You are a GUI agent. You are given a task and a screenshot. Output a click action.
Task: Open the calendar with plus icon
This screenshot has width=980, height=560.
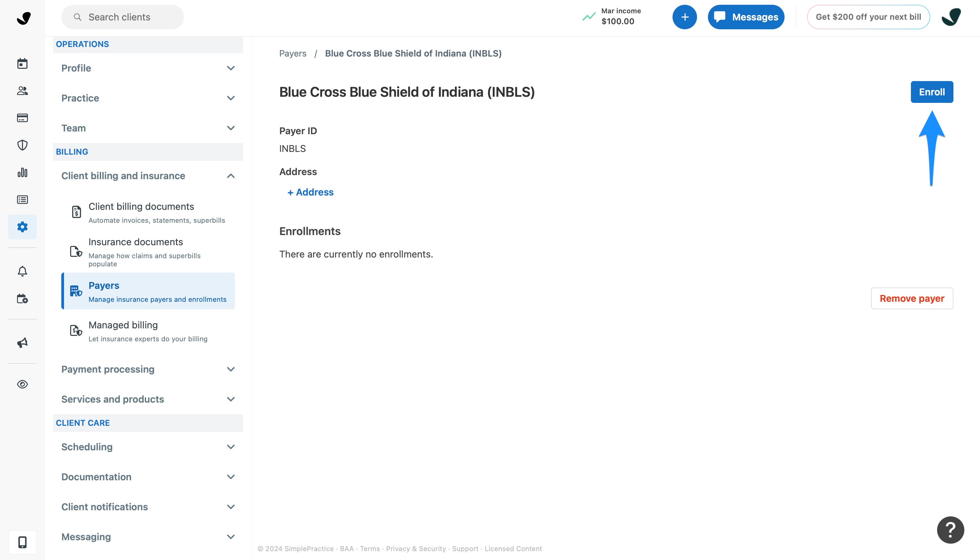(22, 298)
